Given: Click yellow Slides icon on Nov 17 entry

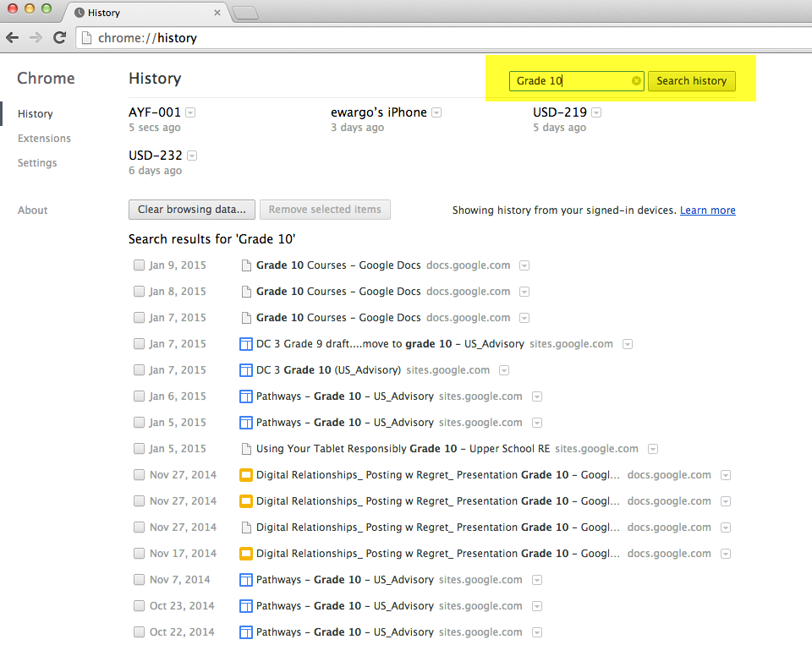Looking at the screenshot, I should pos(246,554).
